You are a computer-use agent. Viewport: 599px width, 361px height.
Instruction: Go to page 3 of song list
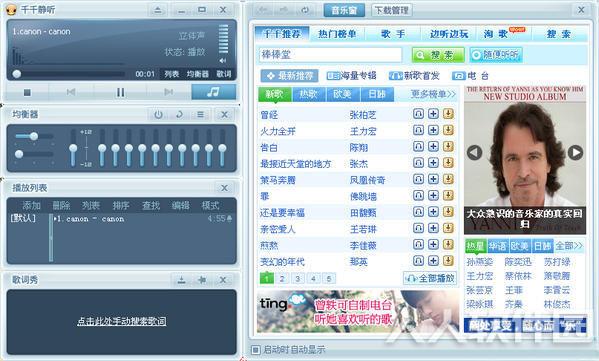[298, 278]
